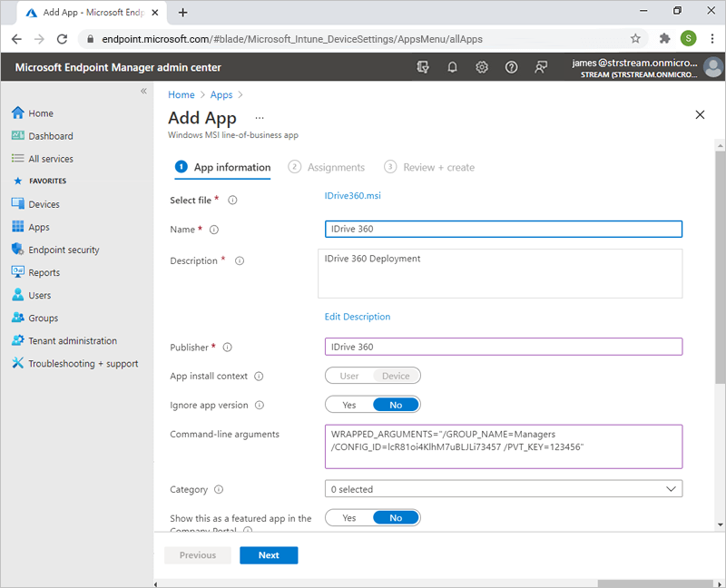
Task: Select No for Ignore app version
Action: (x=396, y=406)
